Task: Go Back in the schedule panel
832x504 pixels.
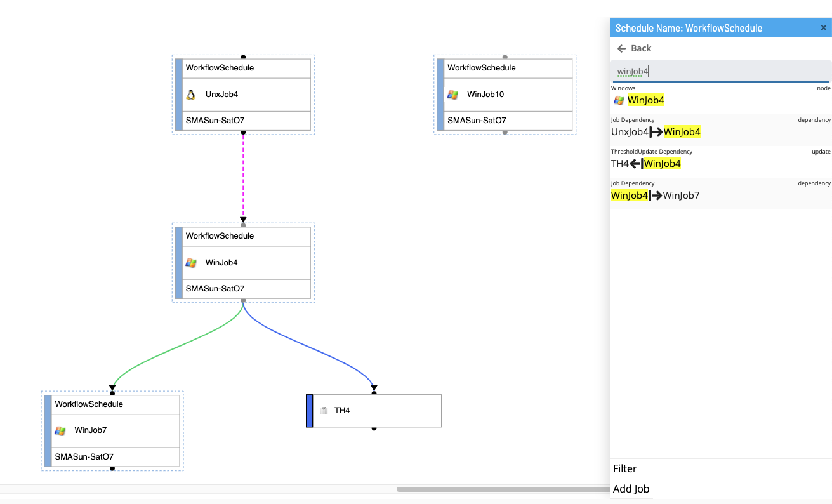Action: (x=635, y=48)
